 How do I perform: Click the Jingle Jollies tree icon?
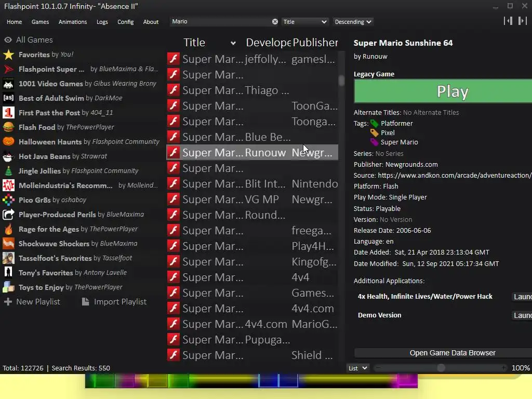[8, 171]
